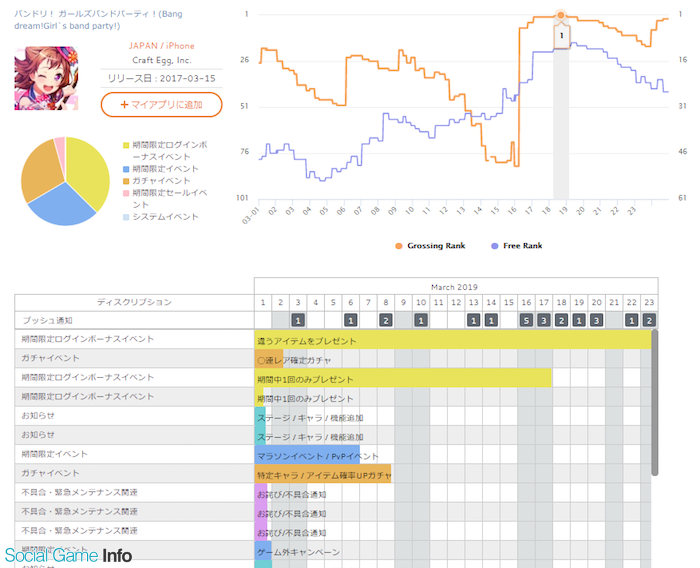
Task: Toggle Grossing Rank legend item
Action: pyautogui.click(x=430, y=246)
